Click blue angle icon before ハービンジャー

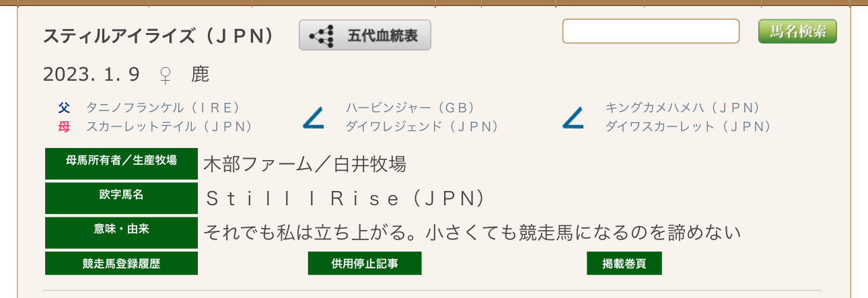click(313, 118)
